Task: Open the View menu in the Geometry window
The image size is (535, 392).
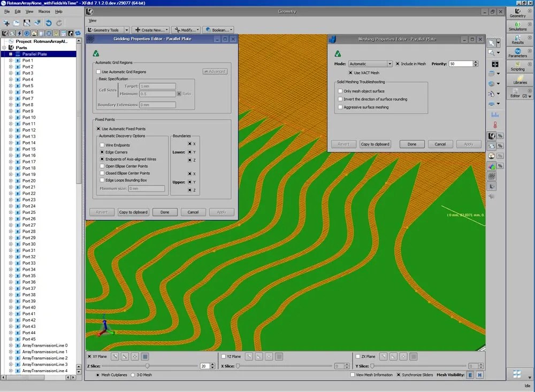Action: [93, 20]
